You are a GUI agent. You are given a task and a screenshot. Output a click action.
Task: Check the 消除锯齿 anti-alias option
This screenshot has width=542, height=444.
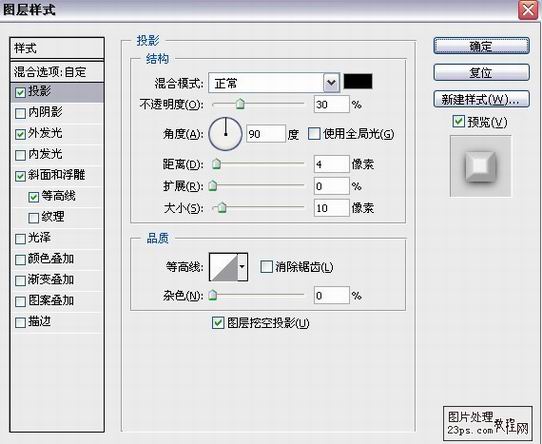tap(266, 267)
